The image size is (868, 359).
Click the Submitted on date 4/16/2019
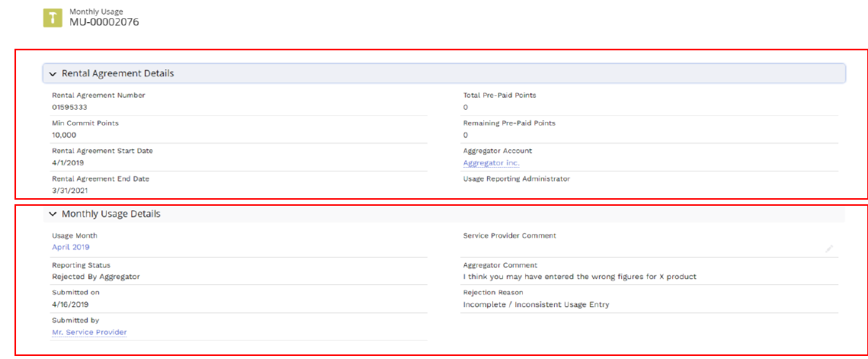click(70, 304)
